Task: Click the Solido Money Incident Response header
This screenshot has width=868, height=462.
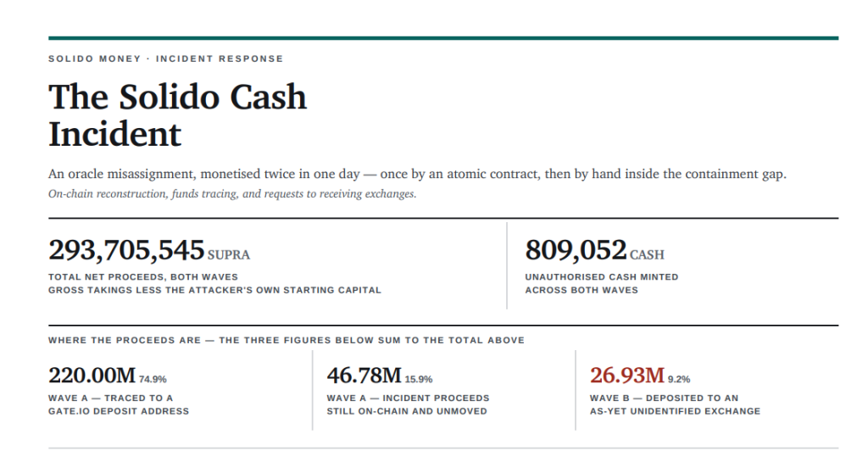Action: click(x=165, y=58)
